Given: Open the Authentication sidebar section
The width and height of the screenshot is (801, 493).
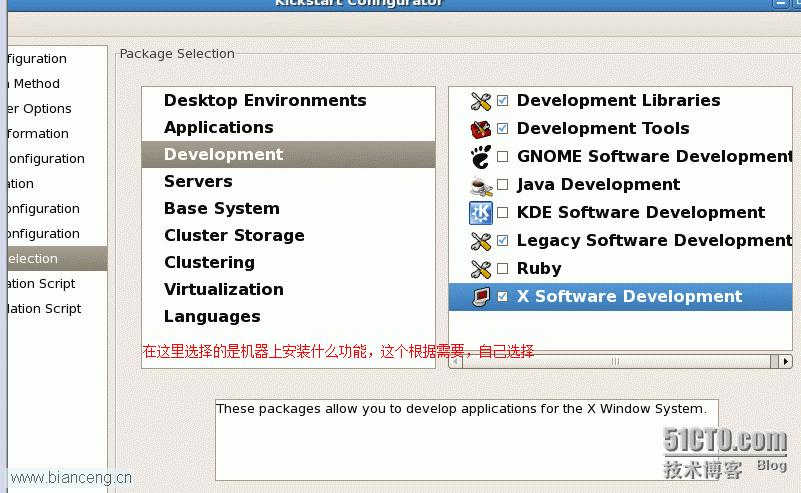Looking at the screenshot, I should pos(57,183).
